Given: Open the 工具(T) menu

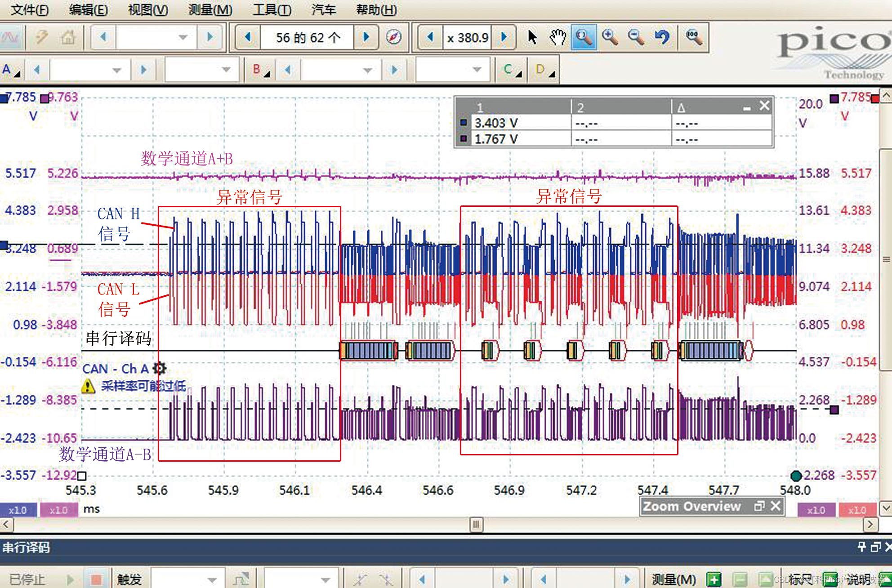Looking at the screenshot, I should 272,9.
